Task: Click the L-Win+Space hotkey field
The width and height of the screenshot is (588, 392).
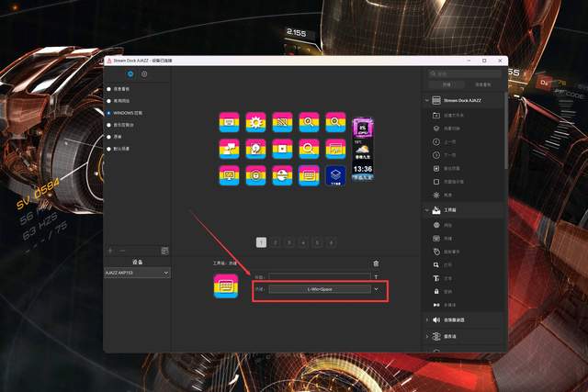Action: [320, 289]
